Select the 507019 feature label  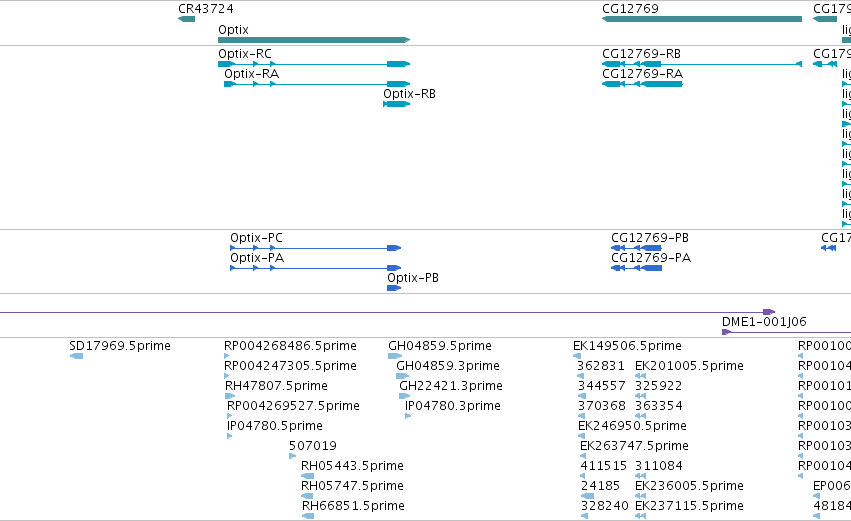tap(313, 446)
